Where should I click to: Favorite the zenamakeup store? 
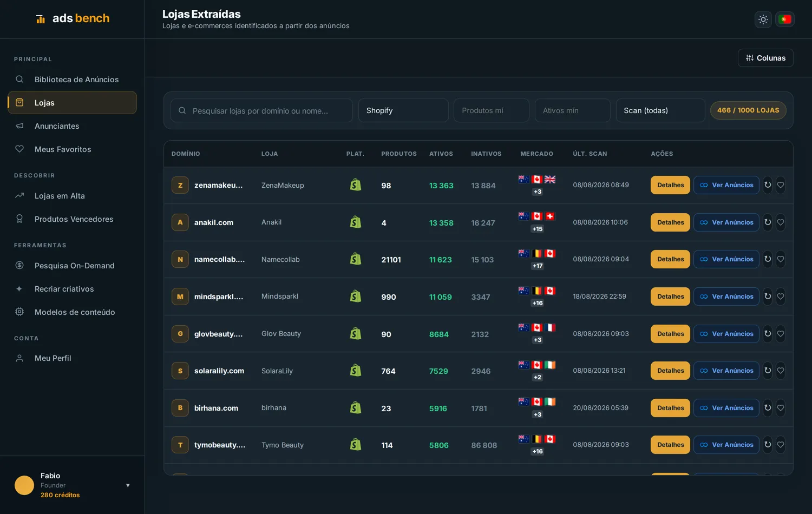[781, 185]
